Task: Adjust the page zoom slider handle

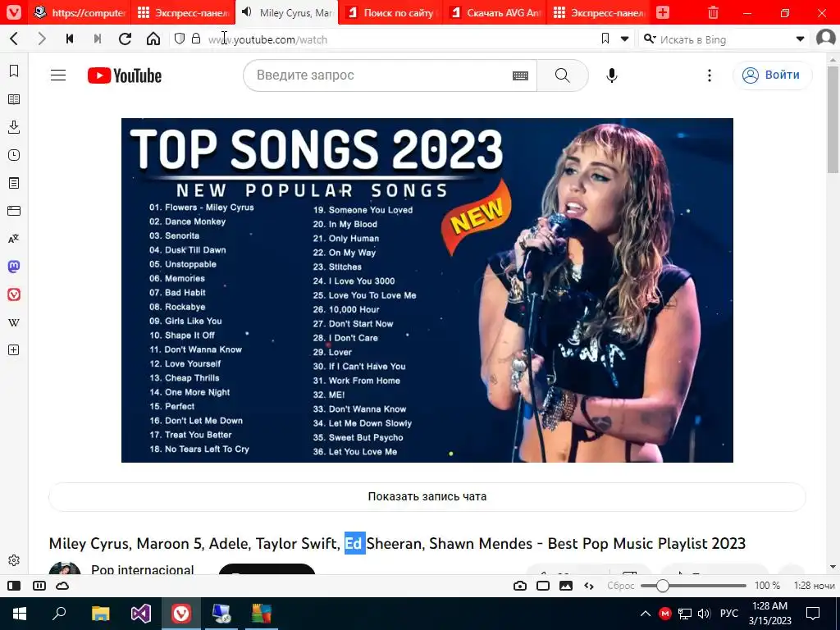Action: (662, 586)
